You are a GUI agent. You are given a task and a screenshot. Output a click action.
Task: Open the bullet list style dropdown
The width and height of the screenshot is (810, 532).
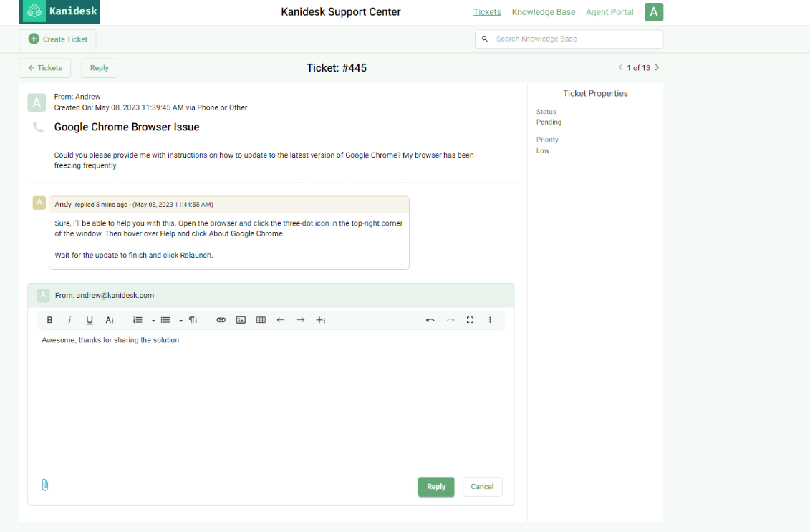click(x=180, y=320)
